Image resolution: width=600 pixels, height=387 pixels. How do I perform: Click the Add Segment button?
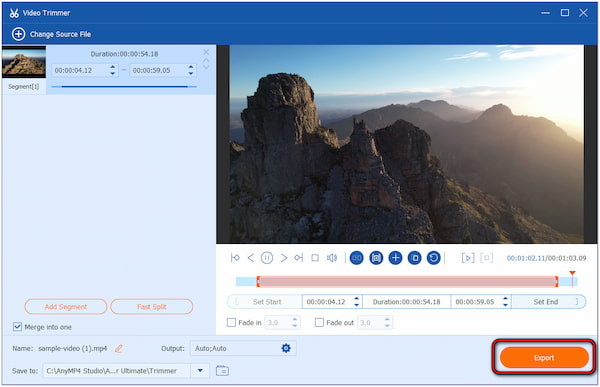coord(66,307)
